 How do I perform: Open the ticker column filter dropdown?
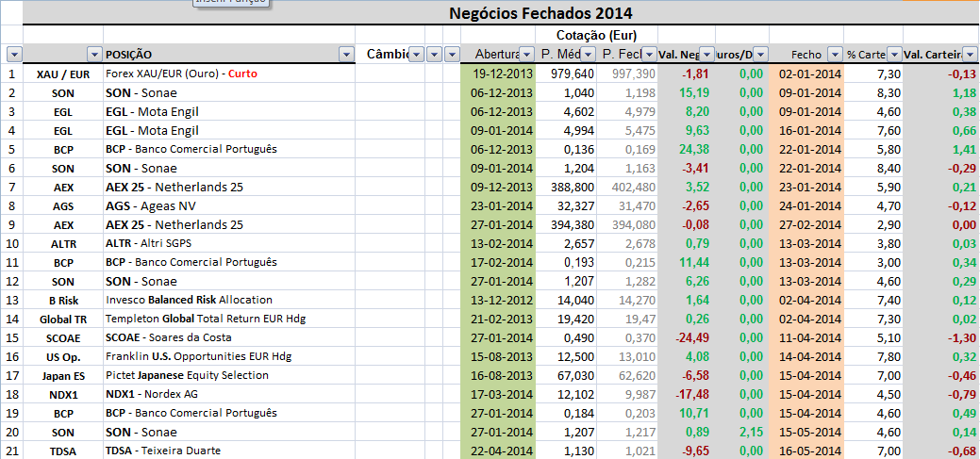tap(94, 55)
